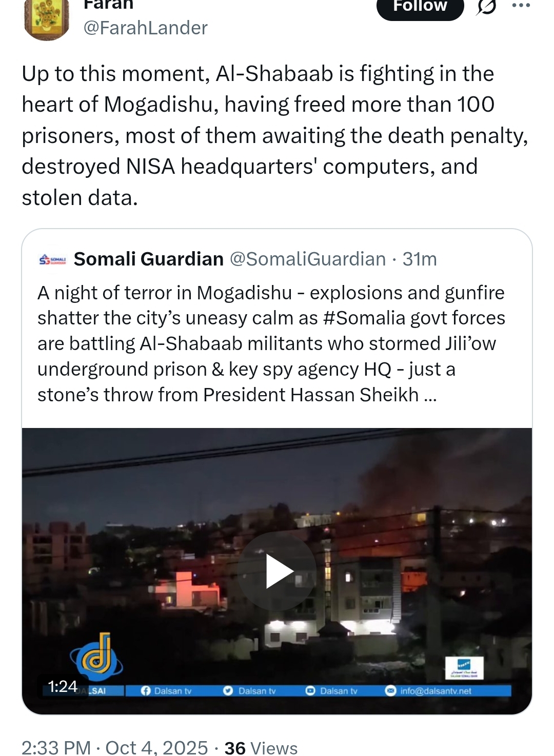
Task: Open the three-dot more options menu
Action: point(521,6)
